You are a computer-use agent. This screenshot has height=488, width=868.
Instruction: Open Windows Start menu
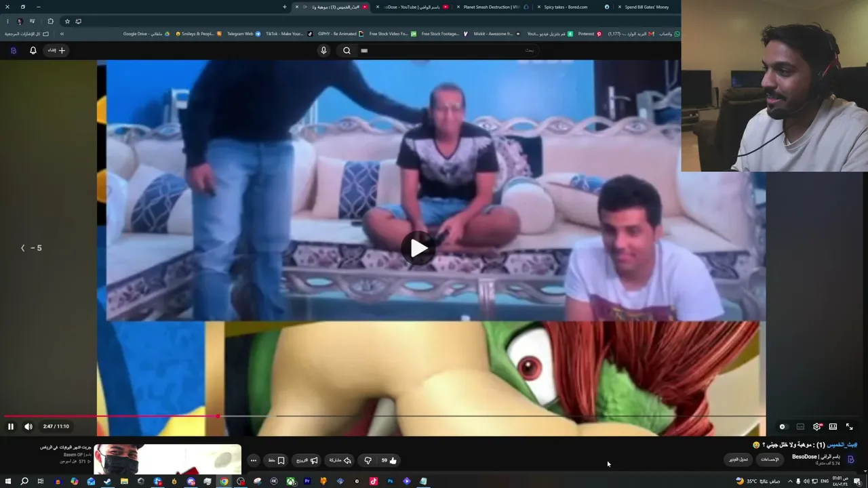click(8, 481)
